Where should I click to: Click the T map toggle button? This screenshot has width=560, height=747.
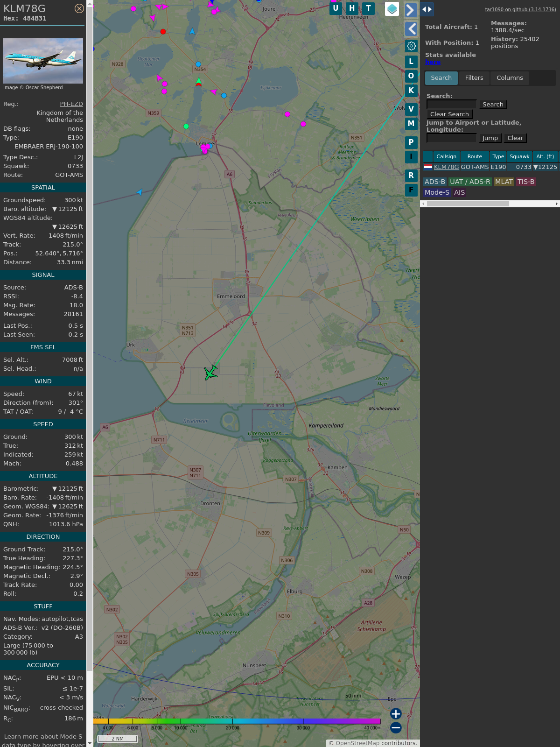tap(369, 8)
